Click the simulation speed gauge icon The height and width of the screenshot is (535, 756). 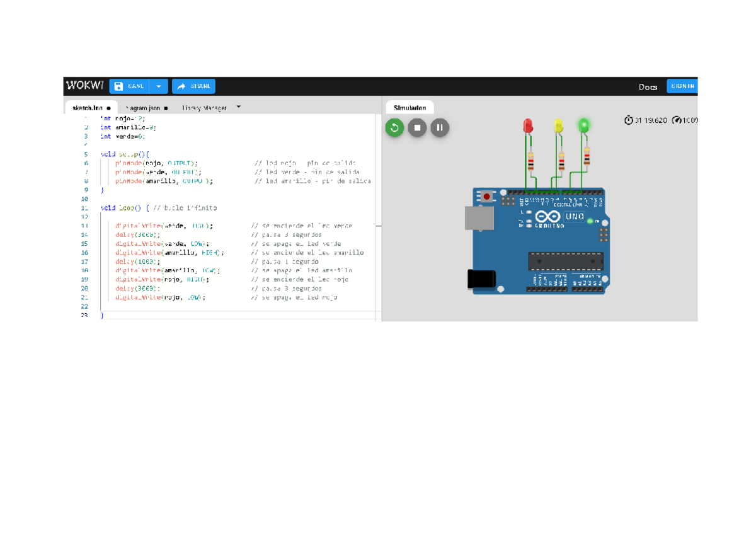[x=676, y=120]
